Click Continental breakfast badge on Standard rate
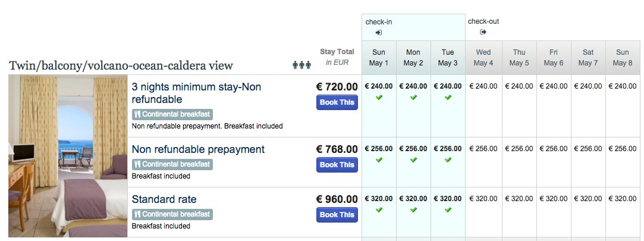The width and height of the screenshot is (644, 241). click(172, 214)
